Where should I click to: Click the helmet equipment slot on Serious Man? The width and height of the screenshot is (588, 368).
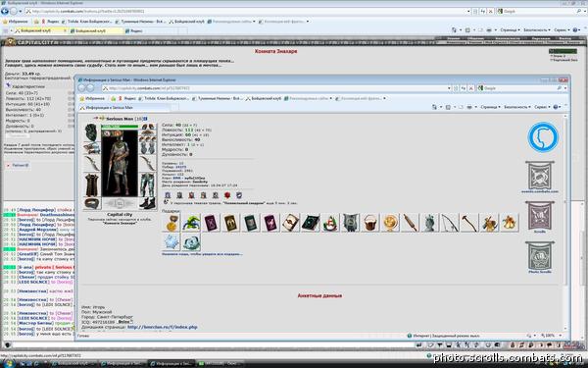91,132
